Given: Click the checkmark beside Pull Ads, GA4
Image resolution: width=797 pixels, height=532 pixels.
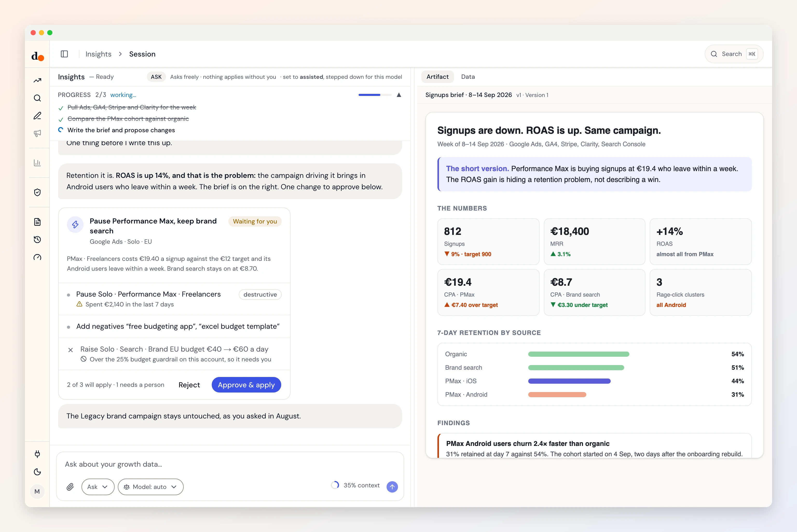Looking at the screenshot, I should click(x=61, y=108).
